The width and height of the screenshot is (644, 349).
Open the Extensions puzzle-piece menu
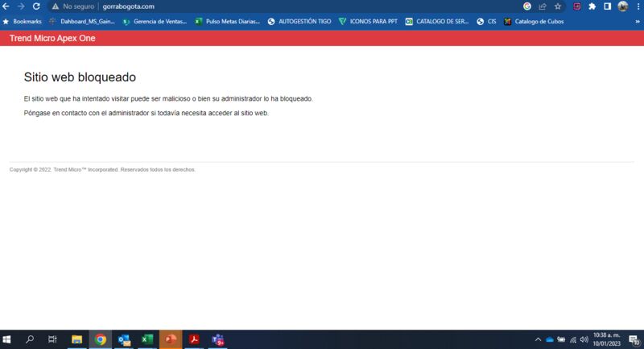click(x=592, y=6)
